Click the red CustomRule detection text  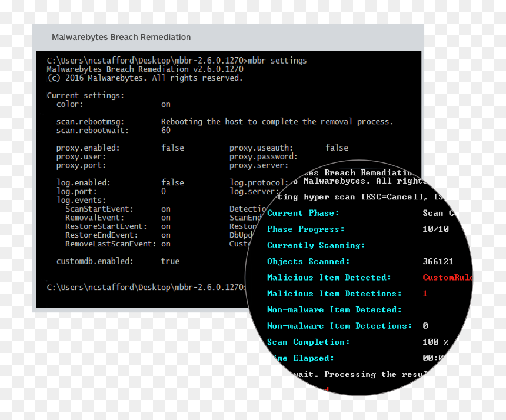tap(448, 278)
